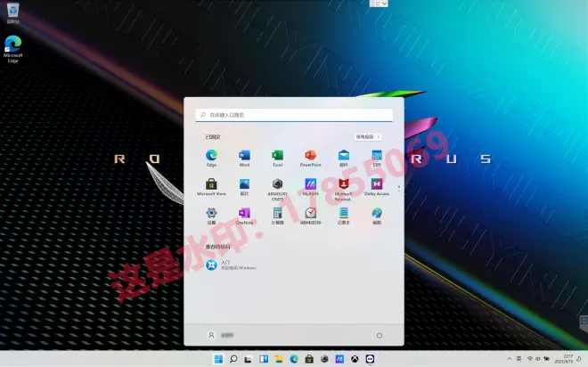Open the McAfee Personal Security app
This screenshot has height=367, width=588.
tap(343, 185)
